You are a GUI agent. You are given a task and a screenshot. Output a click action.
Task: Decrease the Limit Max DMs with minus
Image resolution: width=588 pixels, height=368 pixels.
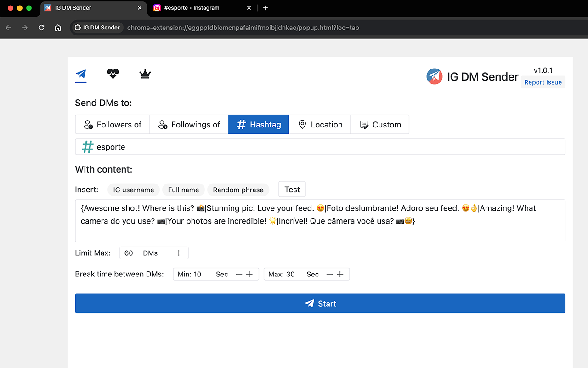[x=169, y=253]
